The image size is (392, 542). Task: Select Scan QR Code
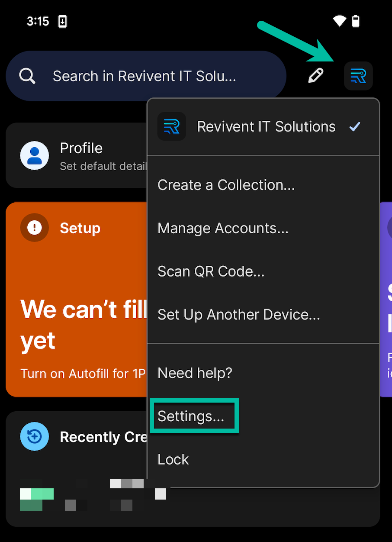click(x=263, y=271)
